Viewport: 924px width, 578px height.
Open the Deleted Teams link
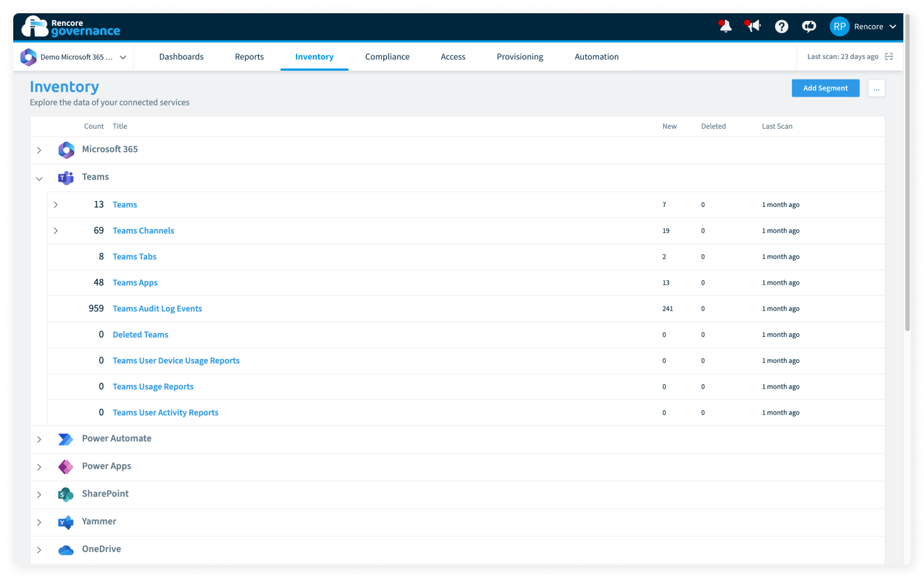tap(141, 334)
